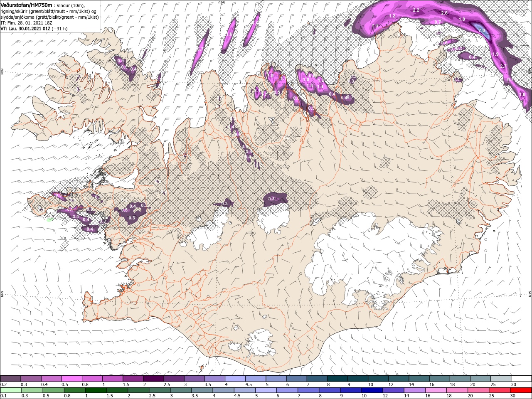Image resolution: width=532 pixels, height=399 pixels.
Task: Choose the pink-red 25 rain scale swatch
Action: (x=499, y=390)
